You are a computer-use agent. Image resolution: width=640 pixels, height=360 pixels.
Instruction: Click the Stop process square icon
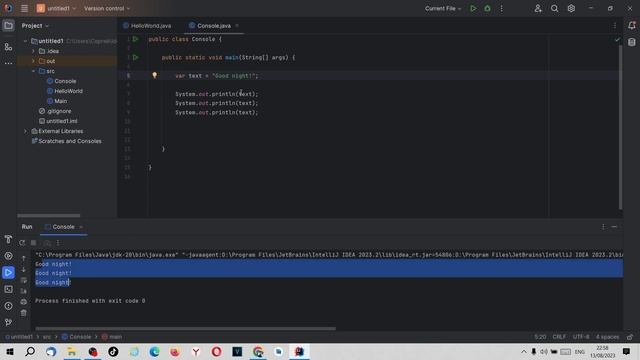[33, 243]
